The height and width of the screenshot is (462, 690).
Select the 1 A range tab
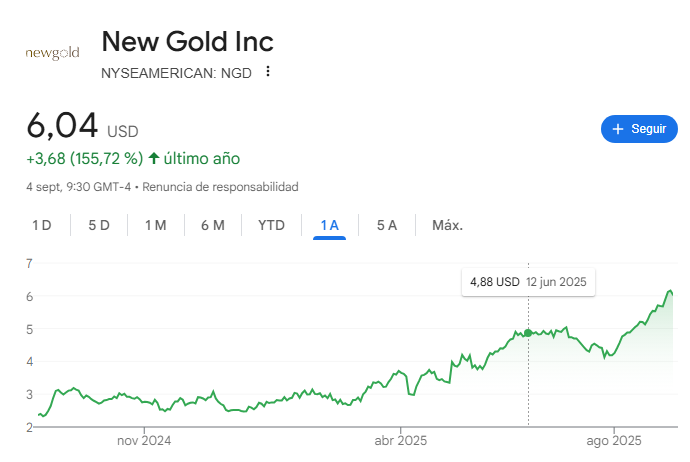tap(329, 225)
